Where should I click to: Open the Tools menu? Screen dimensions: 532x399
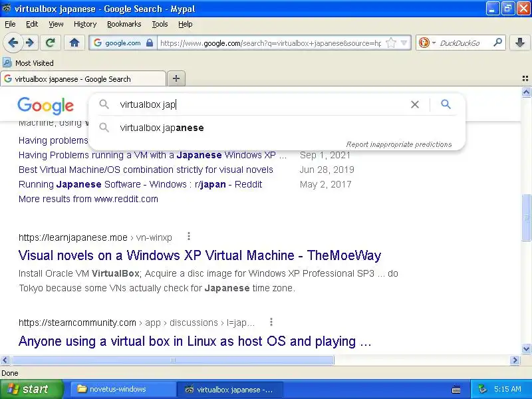click(160, 24)
